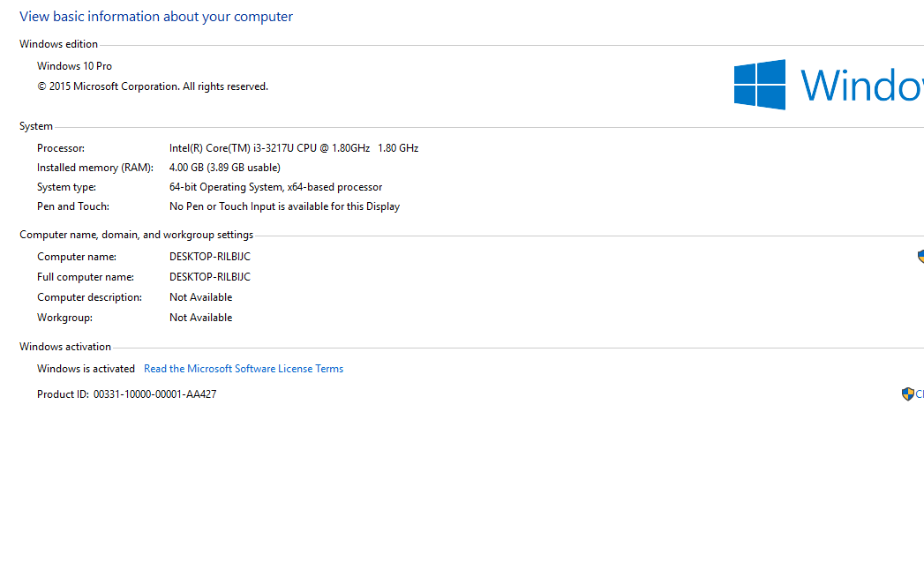Click the shield icon on Computer name row

tap(920, 257)
